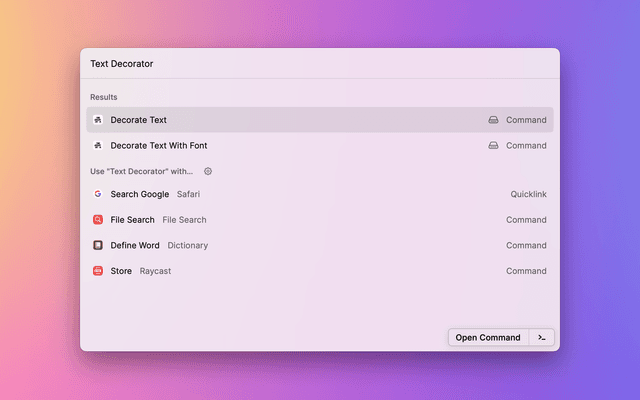
Task: Open the actions panel via the terminal icon
Action: (x=541, y=338)
